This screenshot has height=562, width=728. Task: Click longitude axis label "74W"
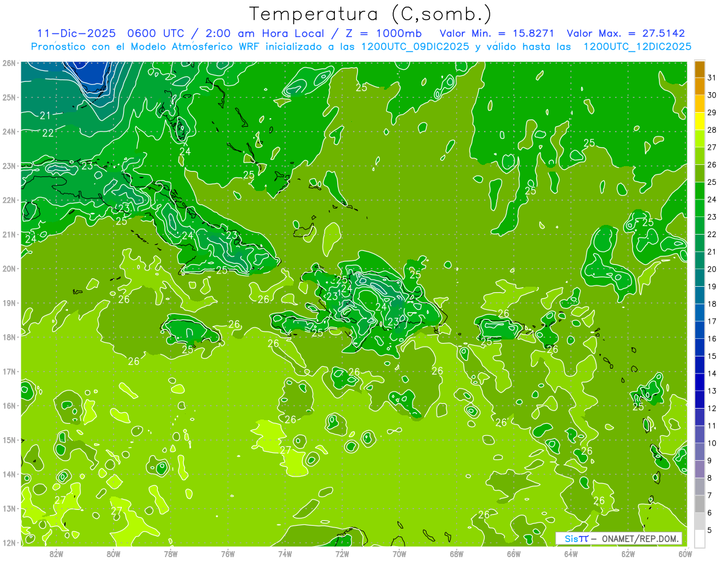tap(285, 554)
